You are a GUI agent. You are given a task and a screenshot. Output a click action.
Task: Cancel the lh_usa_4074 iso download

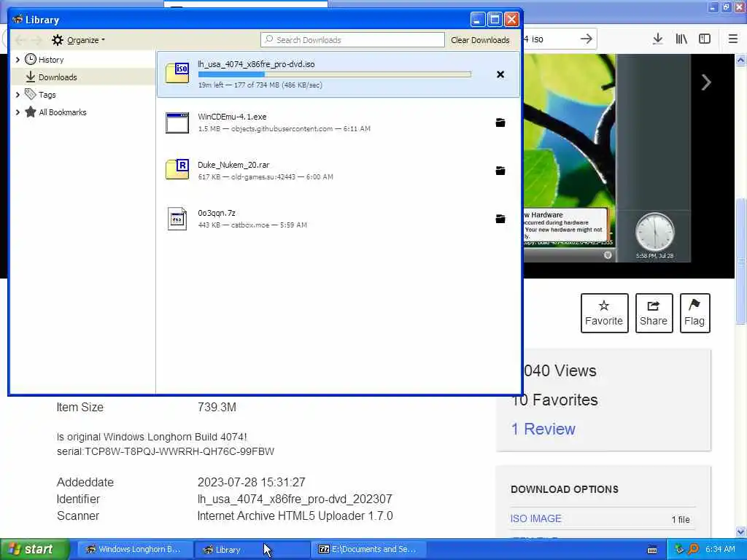500,74
